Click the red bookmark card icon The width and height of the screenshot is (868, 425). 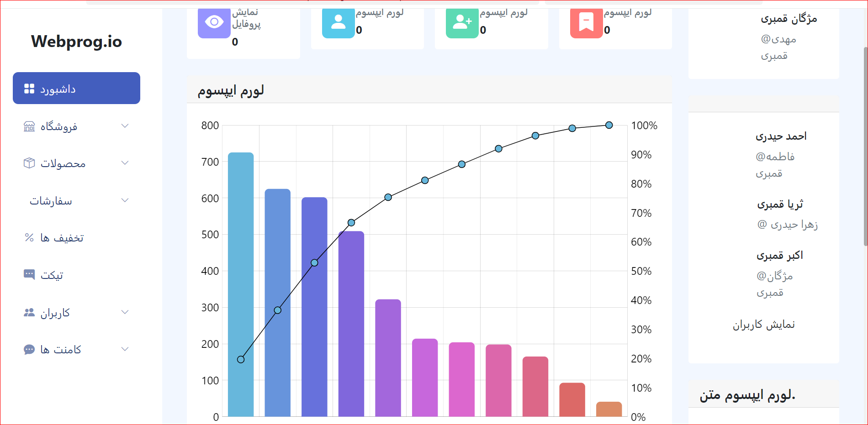point(587,21)
